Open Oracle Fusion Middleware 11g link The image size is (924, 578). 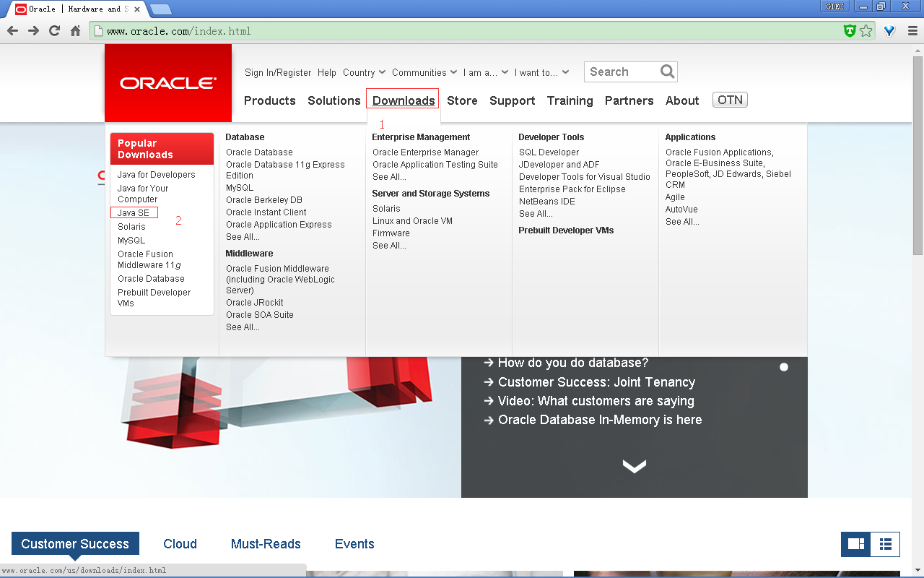[x=149, y=259]
